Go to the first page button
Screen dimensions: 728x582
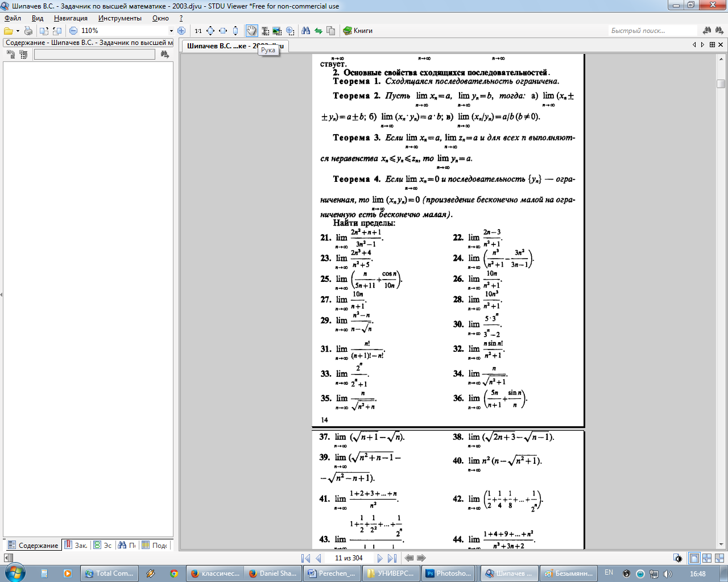[305, 558]
